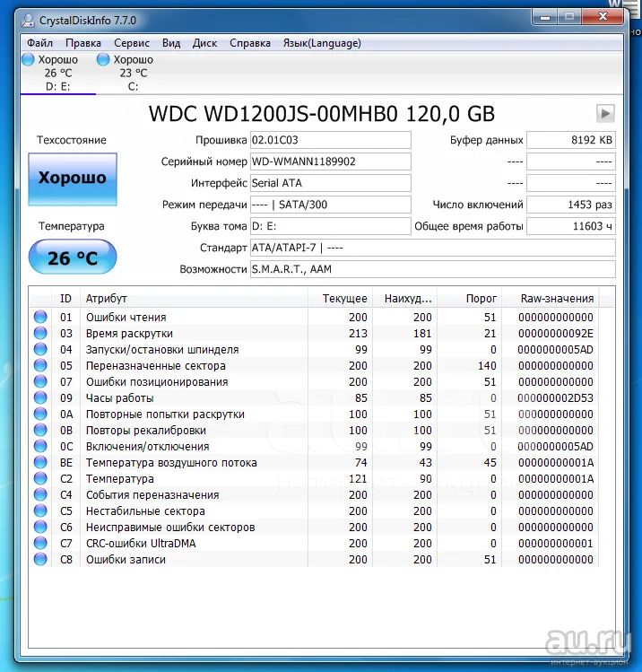Click the Хорошо health status button
The height and width of the screenshot is (672, 642).
pos(73,179)
